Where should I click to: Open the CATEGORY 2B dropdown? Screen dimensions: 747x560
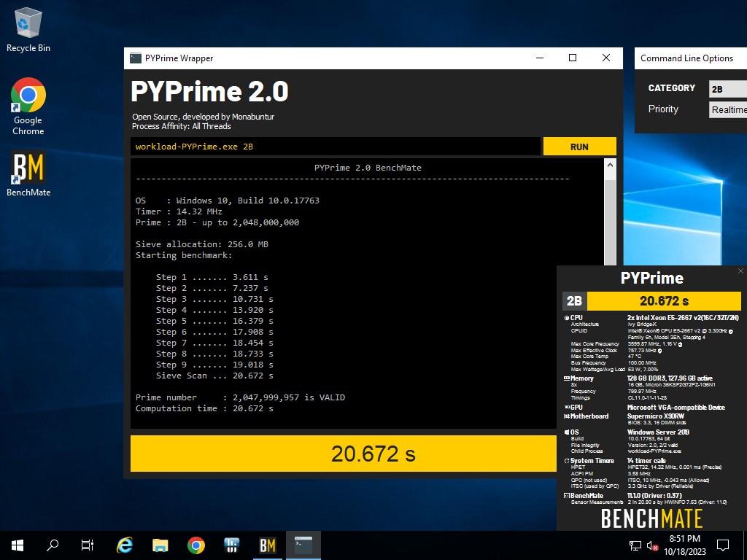tap(727, 89)
